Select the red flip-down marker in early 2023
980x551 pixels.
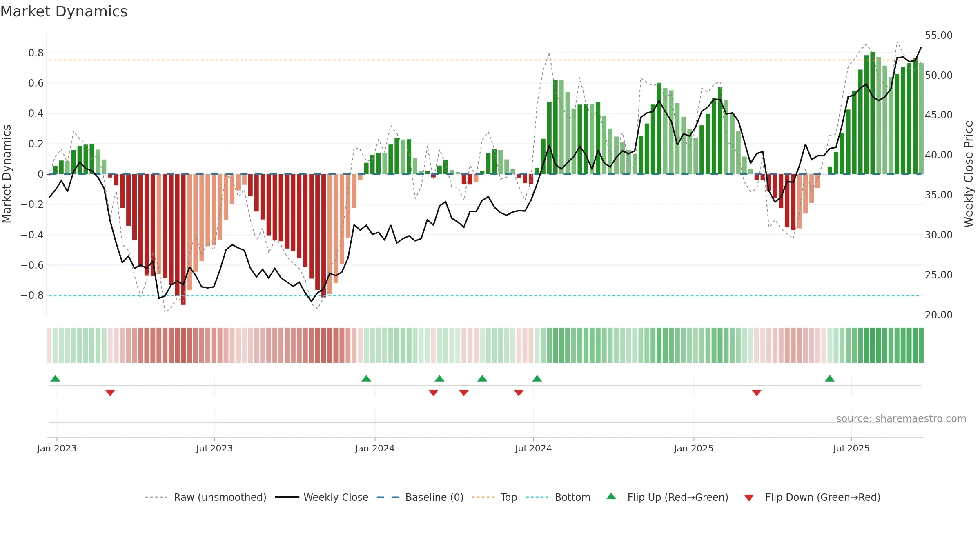tap(110, 393)
